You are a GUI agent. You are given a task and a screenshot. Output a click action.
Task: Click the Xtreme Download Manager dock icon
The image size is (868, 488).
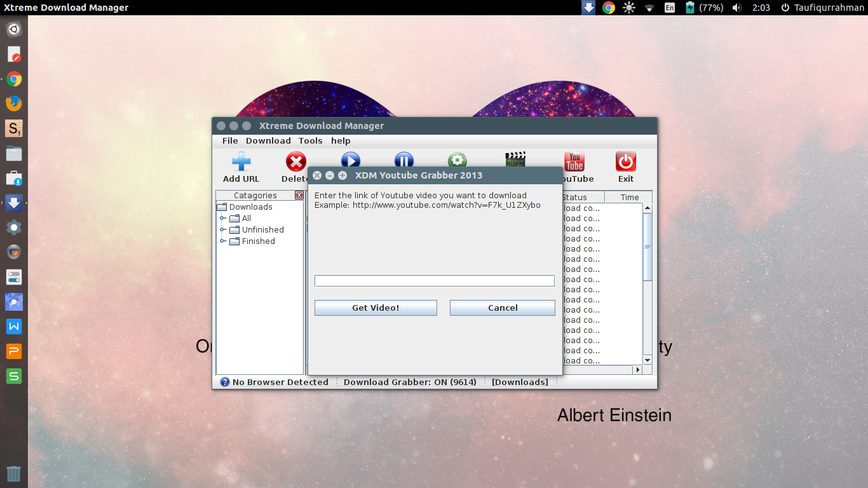[14, 203]
